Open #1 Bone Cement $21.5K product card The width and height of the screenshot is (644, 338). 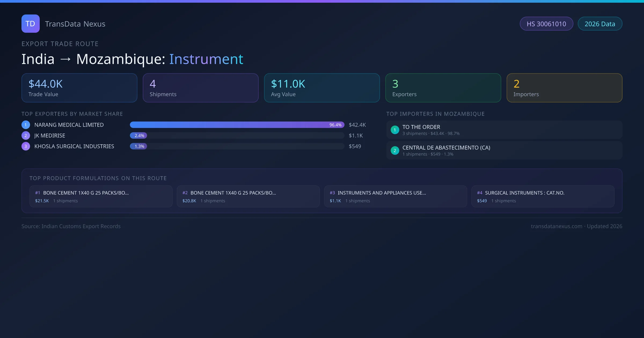click(x=101, y=196)
